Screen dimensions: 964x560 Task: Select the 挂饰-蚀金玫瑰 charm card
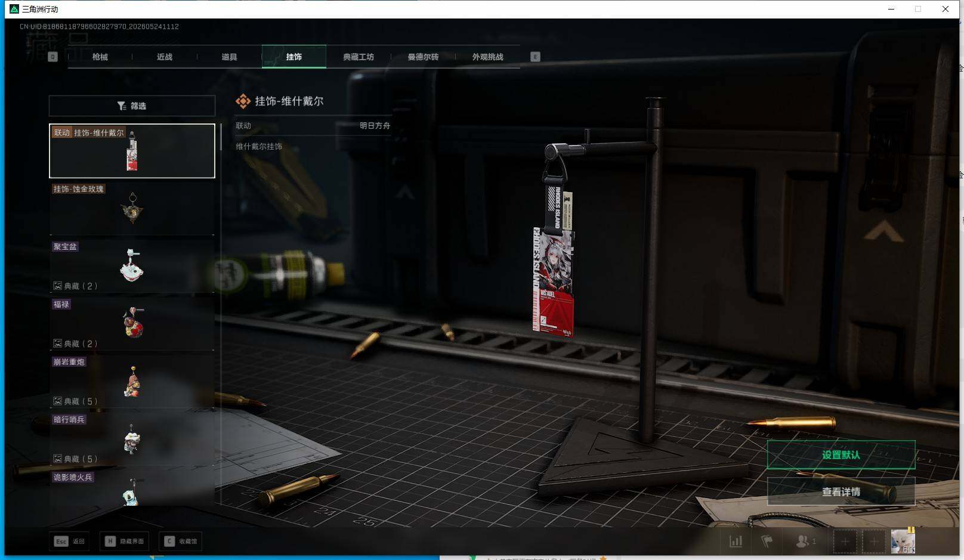pyautogui.click(x=132, y=208)
